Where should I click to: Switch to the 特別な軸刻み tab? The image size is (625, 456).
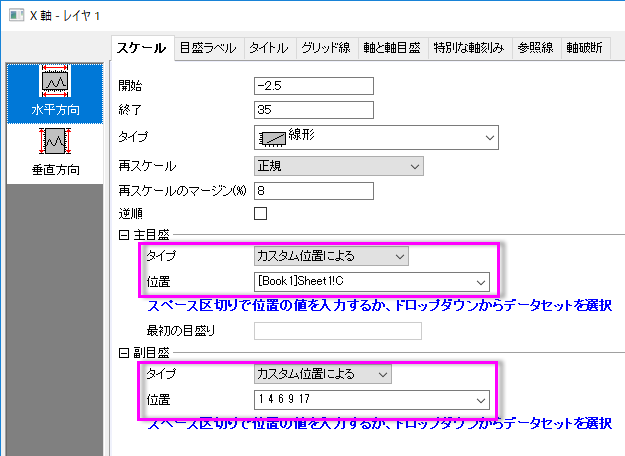tap(470, 48)
